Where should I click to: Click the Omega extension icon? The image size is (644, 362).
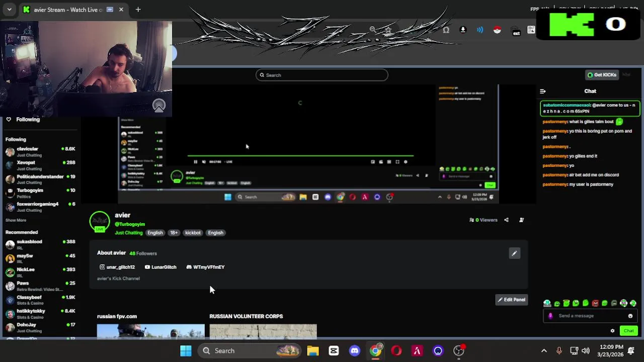(446, 30)
